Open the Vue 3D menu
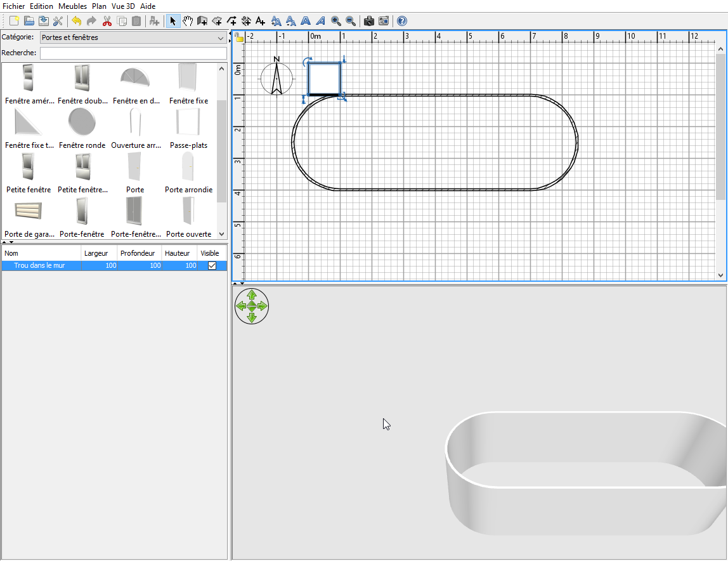The image size is (728, 561). [123, 6]
